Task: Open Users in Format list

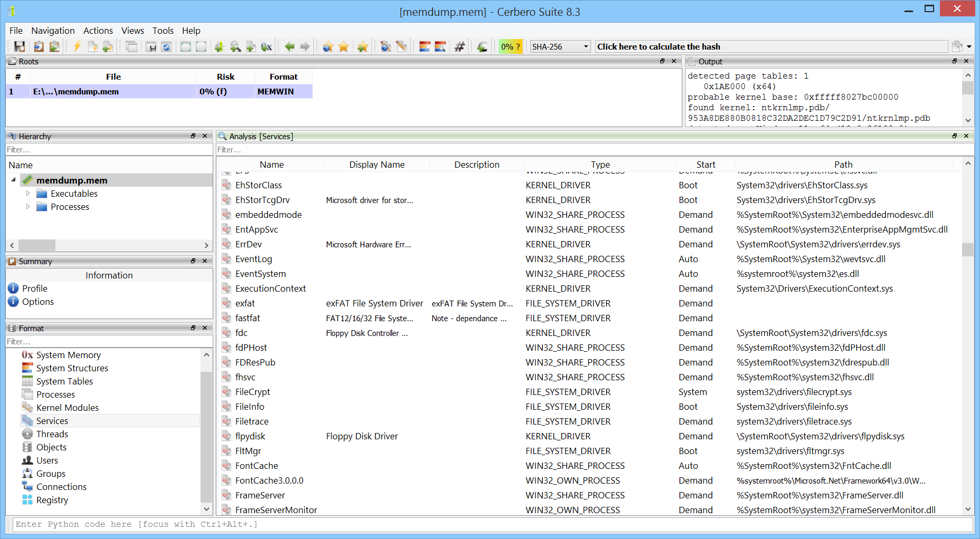Action: click(x=47, y=460)
